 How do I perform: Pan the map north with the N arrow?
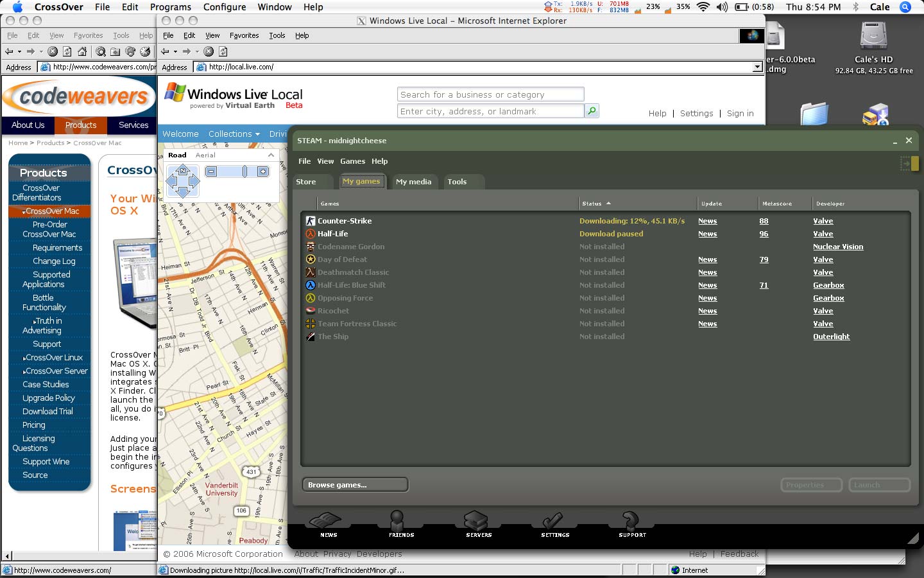point(183,170)
